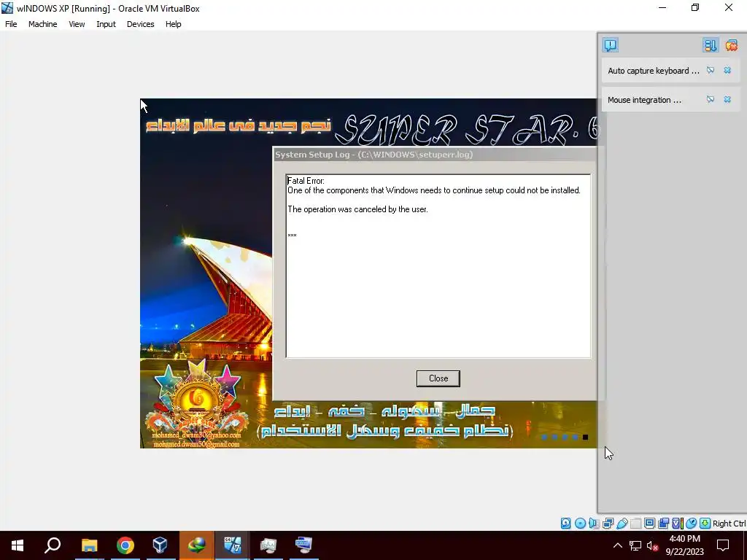Open the Windows Start menu
This screenshot has height=560, width=747.
(18, 545)
